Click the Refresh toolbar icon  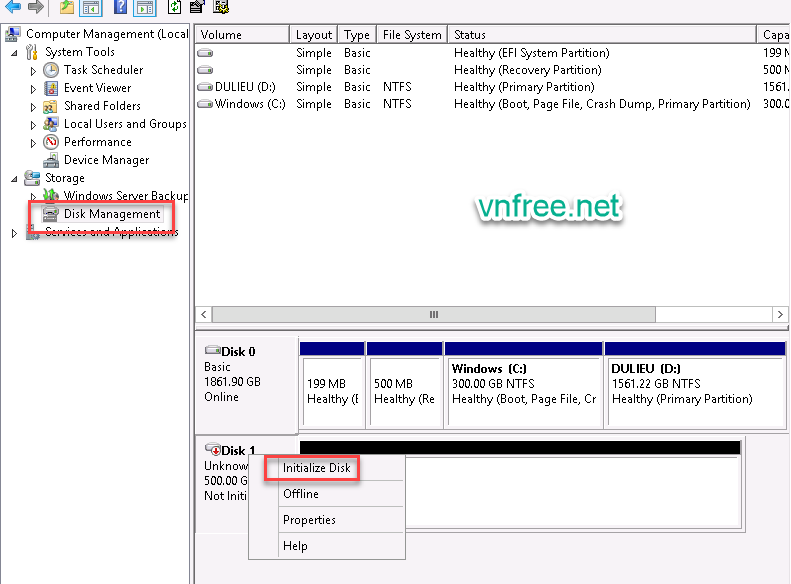click(175, 7)
